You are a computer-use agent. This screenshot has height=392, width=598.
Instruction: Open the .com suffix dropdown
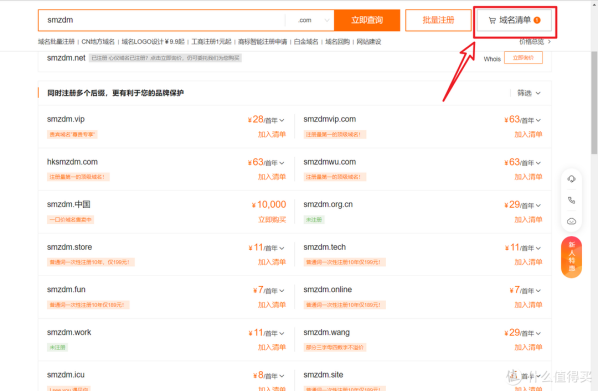[x=313, y=20]
